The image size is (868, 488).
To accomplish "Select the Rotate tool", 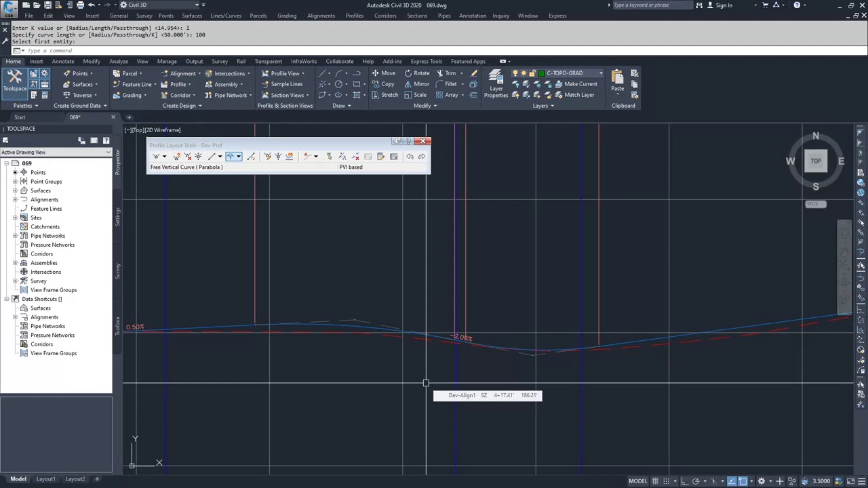I will pyautogui.click(x=416, y=73).
